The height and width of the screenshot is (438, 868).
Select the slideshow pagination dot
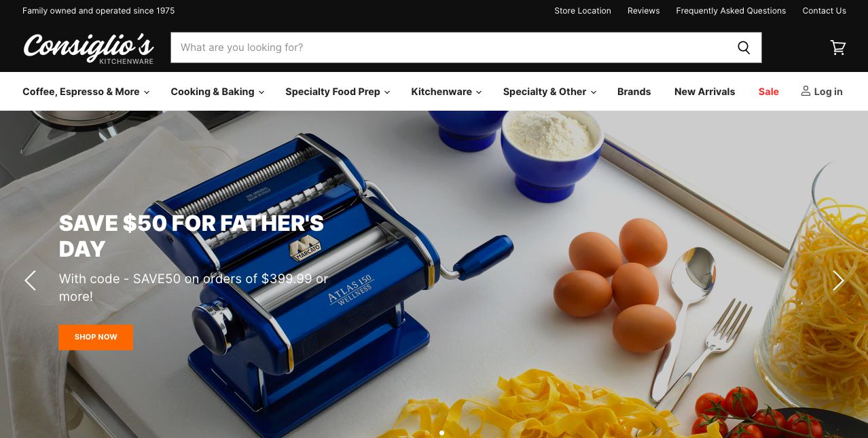coord(441,433)
